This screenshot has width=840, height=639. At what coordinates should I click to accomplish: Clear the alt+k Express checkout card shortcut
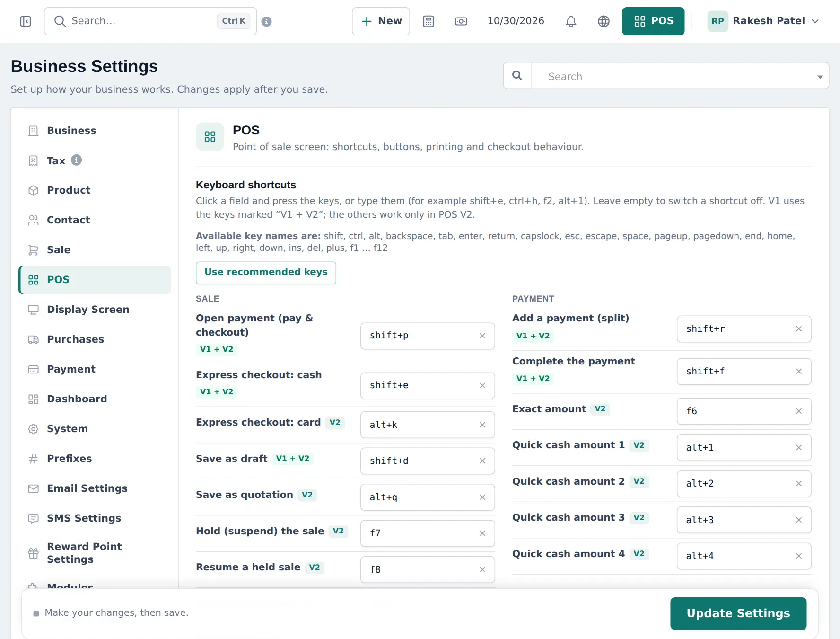482,425
